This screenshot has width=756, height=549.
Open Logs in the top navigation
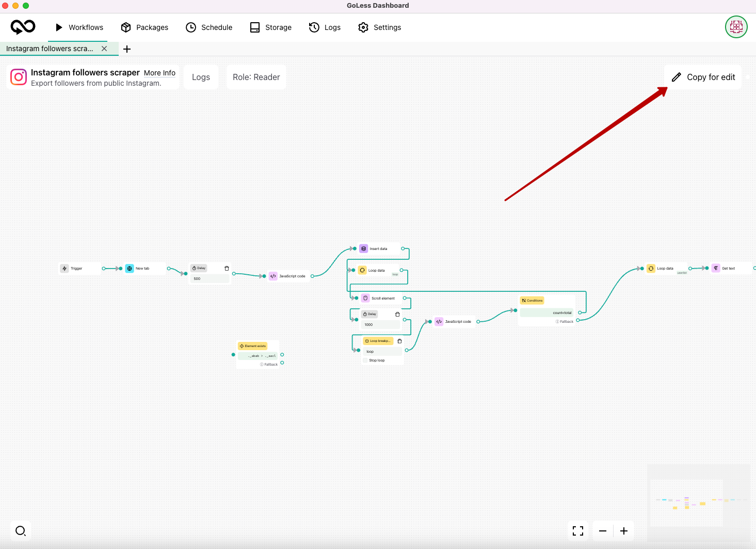pyautogui.click(x=325, y=27)
